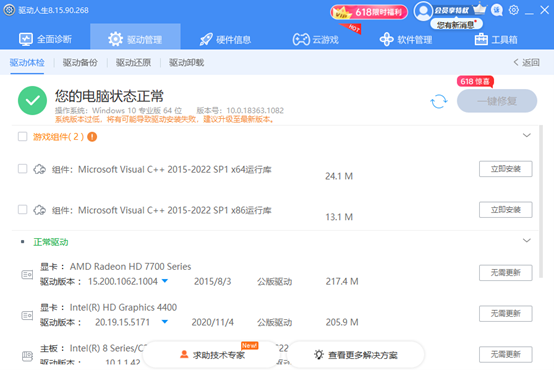This screenshot has width=554, height=370.
Task: Open Intel HD Graphics version dropdown
Action: [165, 322]
